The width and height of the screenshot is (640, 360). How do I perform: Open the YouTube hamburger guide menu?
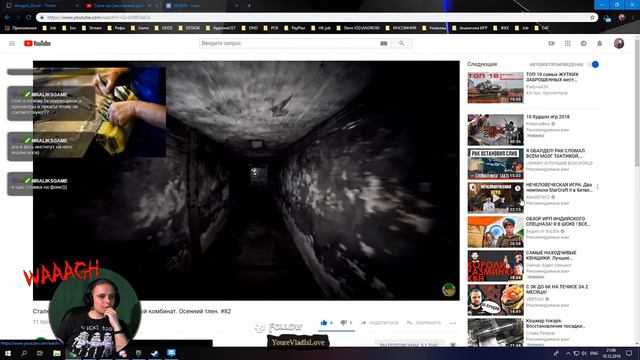coord(12,43)
